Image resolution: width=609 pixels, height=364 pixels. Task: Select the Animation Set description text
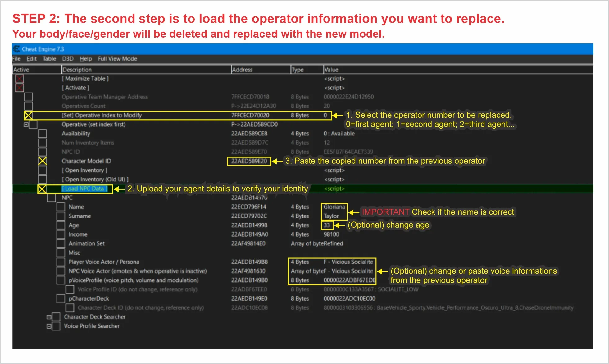[87, 243]
